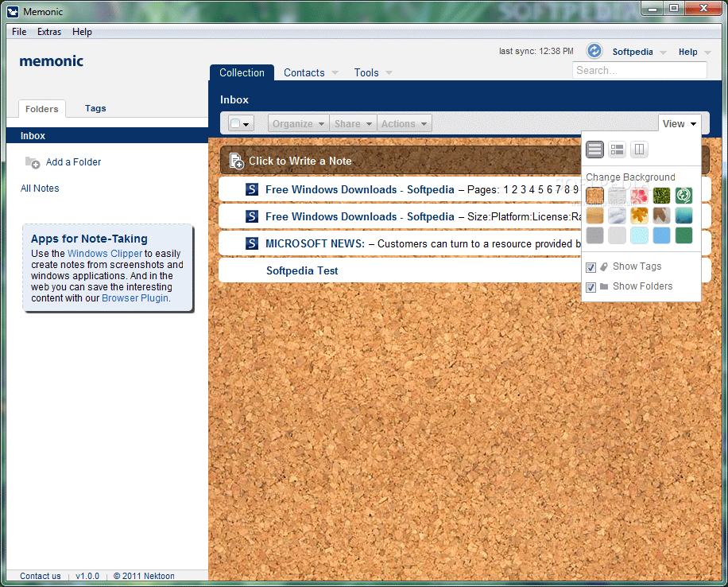Click Add a Folder link
728x587 pixels.
tap(73, 162)
